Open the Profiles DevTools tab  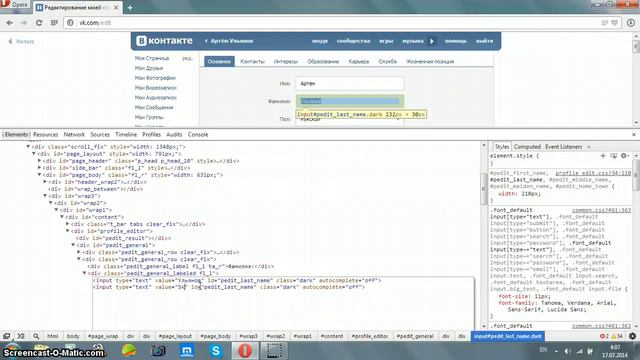click(151, 134)
